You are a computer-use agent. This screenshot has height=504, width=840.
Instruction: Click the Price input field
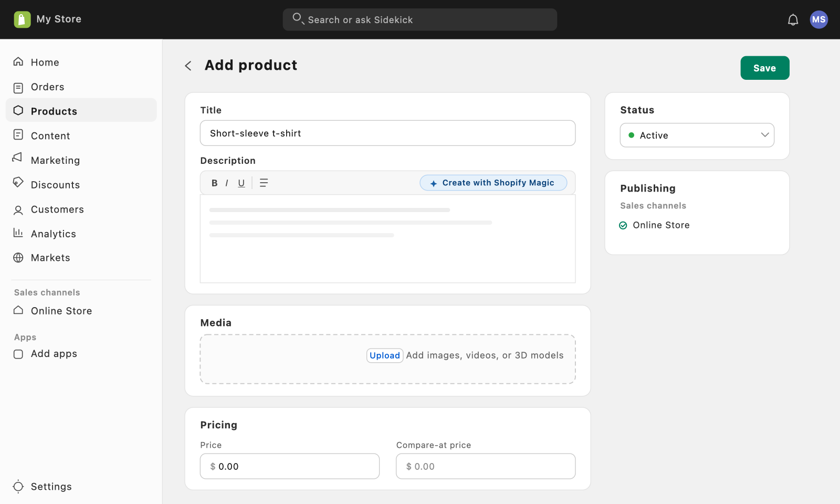289,466
